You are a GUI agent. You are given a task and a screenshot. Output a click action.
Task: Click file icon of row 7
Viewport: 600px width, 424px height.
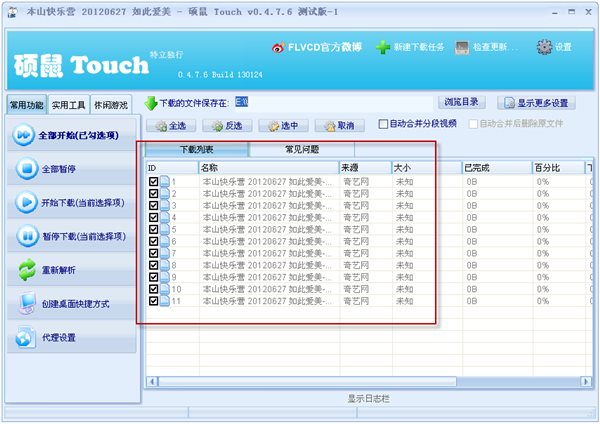coord(165,253)
